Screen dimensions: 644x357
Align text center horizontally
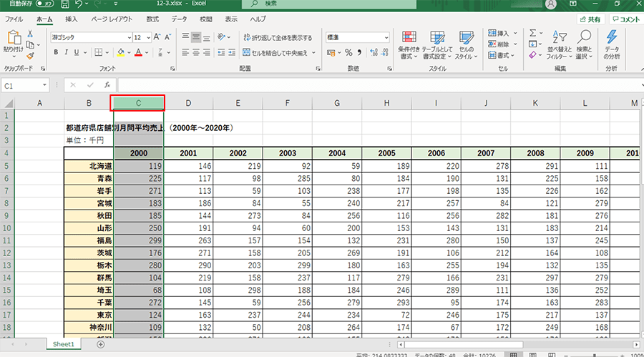pos(196,53)
